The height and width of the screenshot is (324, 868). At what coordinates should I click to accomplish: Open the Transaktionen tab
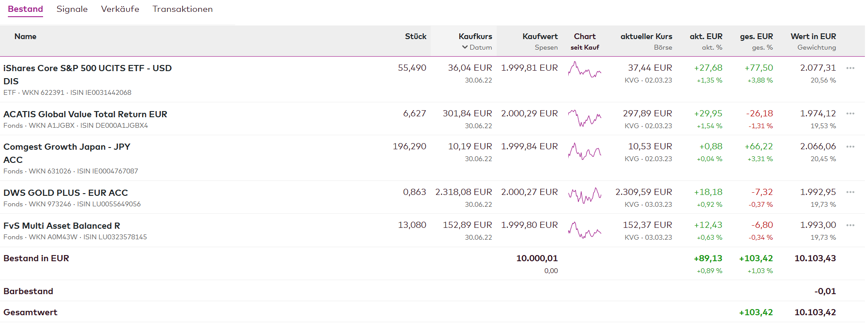tap(182, 9)
